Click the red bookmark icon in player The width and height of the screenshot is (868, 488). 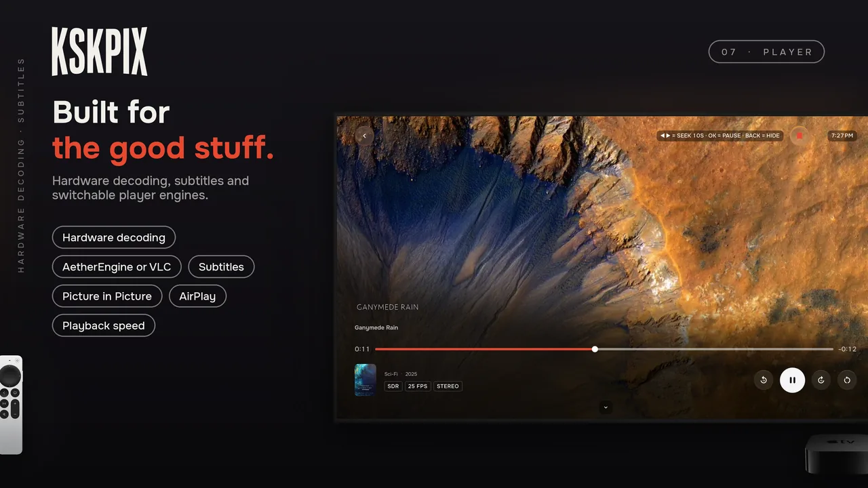pos(800,136)
